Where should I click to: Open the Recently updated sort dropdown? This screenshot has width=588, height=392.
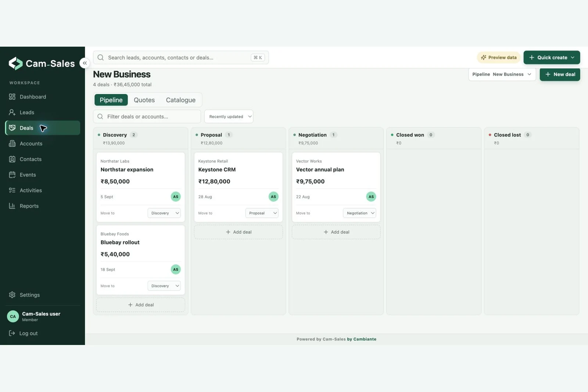tap(229, 116)
